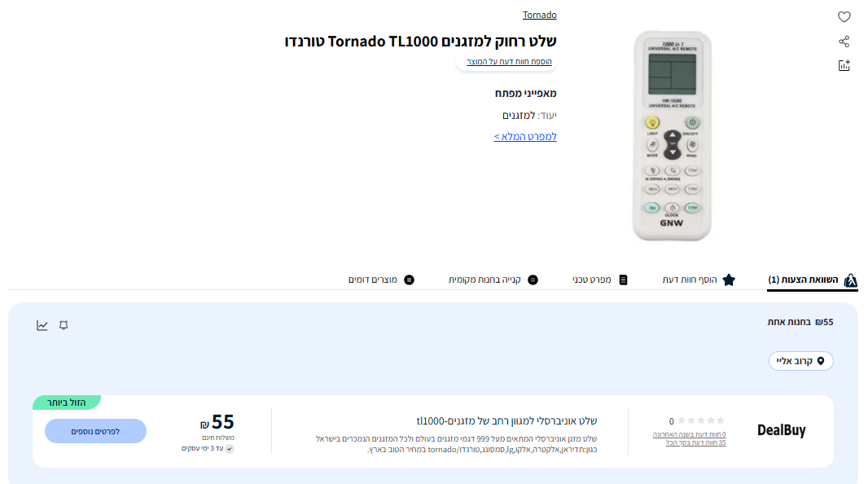Set a price alert with bell icon
The height and width of the screenshot is (484, 868).
pyautogui.click(x=64, y=325)
